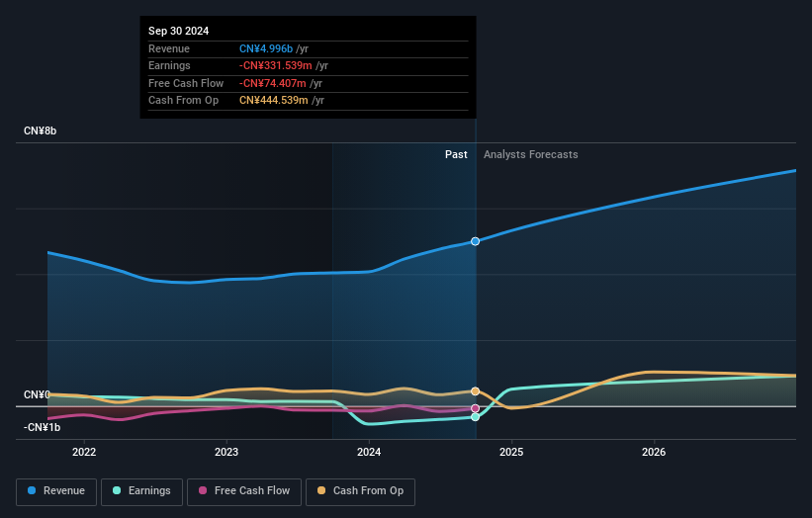Click the -CN¥331.539m earnings value
The height and width of the screenshot is (518, 812).
(x=276, y=65)
